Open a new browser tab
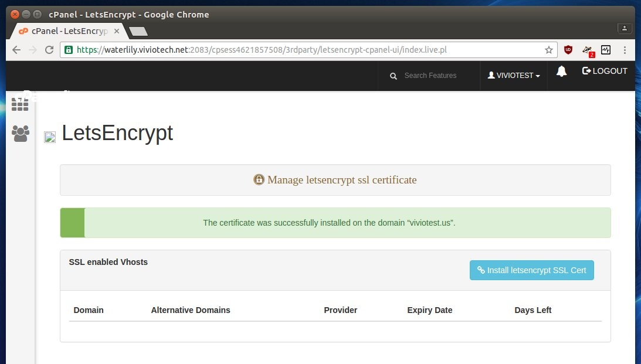This screenshot has width=641, height=364. pyautogui.click(x=138, y=31)
